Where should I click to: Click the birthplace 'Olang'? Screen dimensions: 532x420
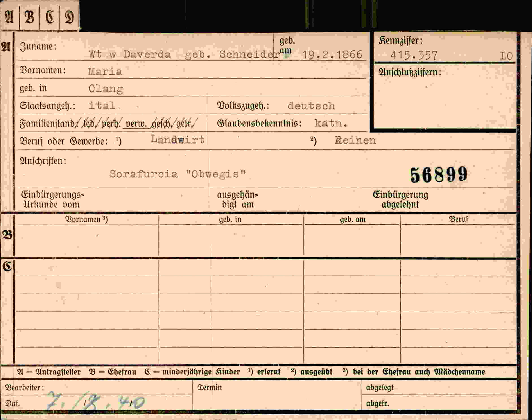pyautogui.click(x=106, y=89)
